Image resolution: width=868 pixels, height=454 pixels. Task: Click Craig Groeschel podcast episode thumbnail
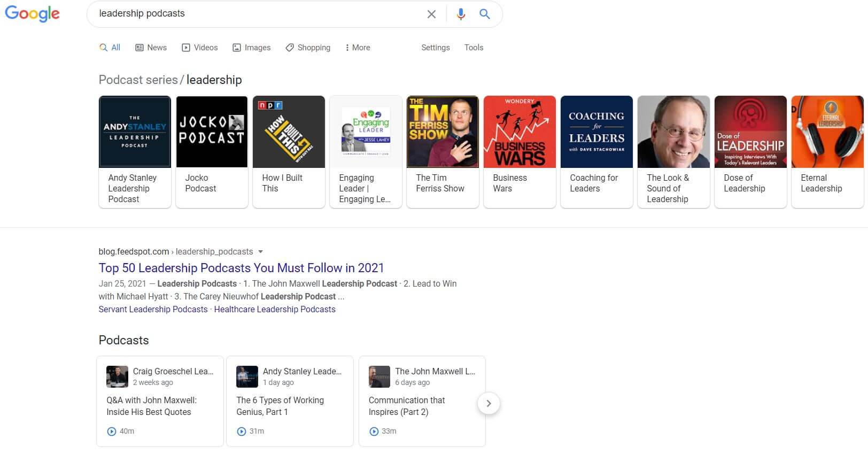tap(117, 376)
